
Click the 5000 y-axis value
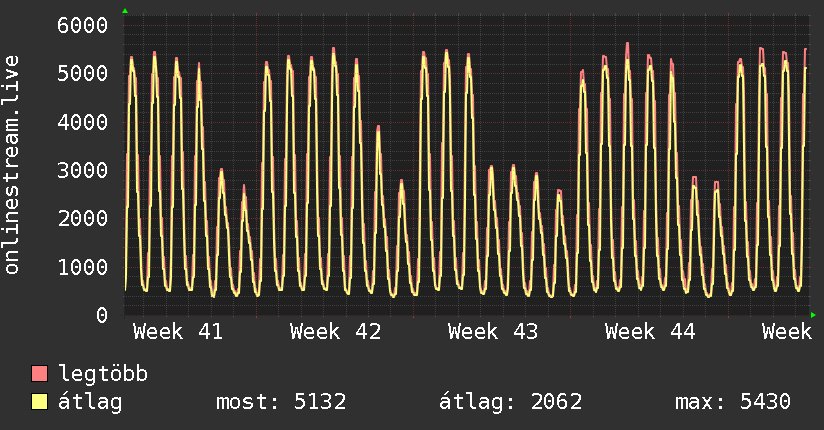[82, 73]
